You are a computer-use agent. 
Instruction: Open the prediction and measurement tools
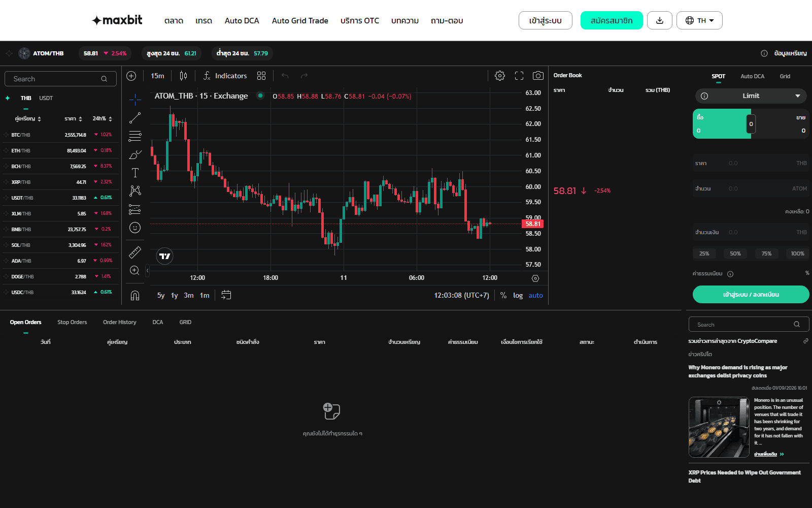coord(135,209)
